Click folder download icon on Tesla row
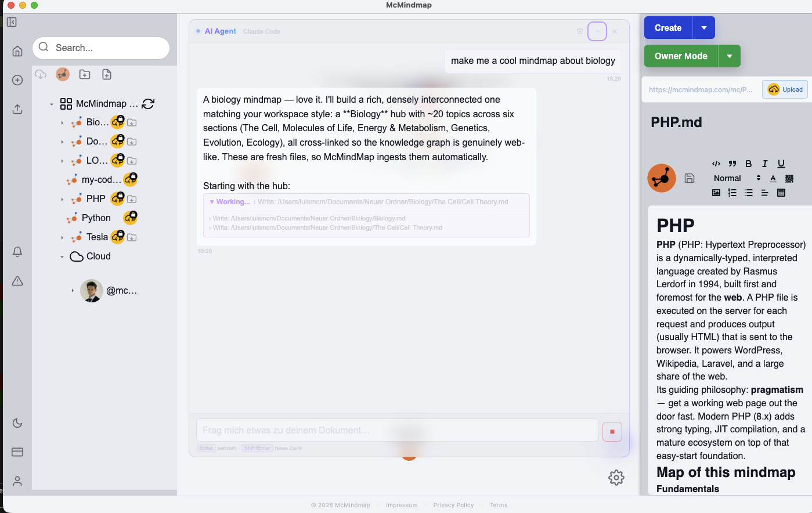Image resolution: width=812 pixels, height=513 pixels. [132, 237]
